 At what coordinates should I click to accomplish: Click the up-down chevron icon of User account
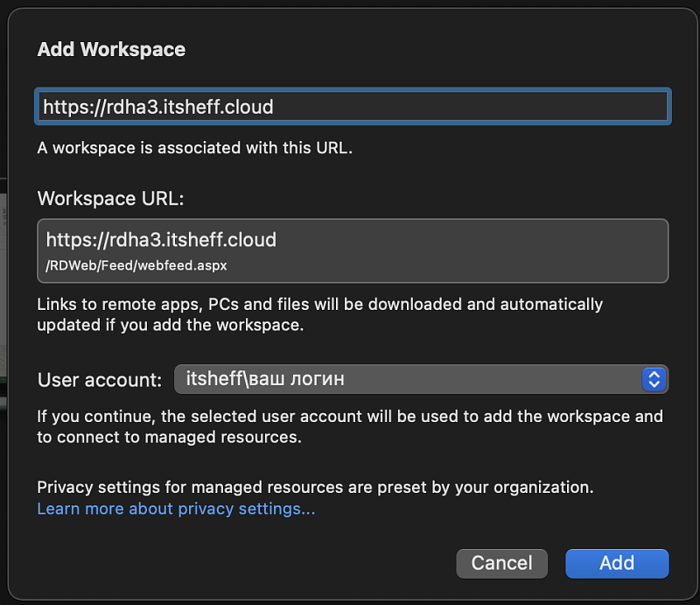pos(654,379)
